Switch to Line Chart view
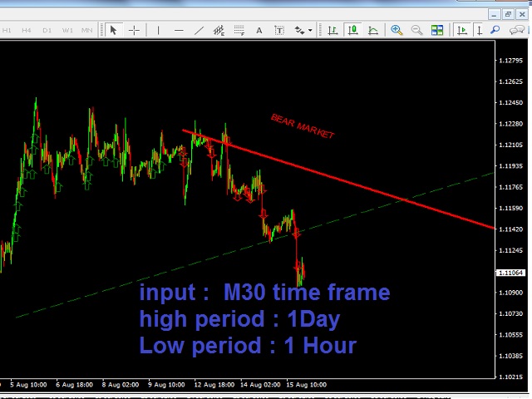Image resolution: width=532 pixels, height=399 pixels. pos(373,30)
